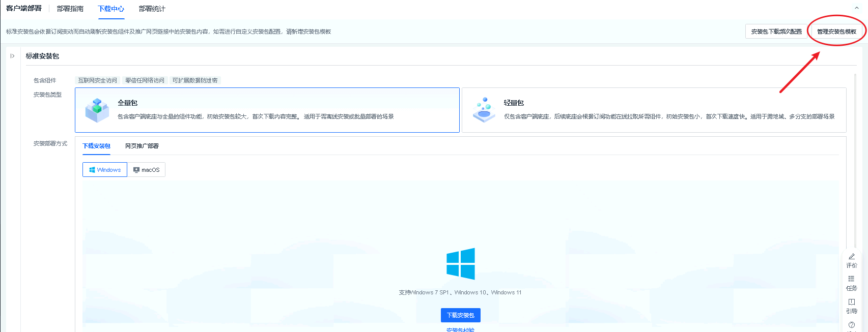This screenshot has height=332, width=868.
Task: Click the 可扩展数据防泄密 component tag
Action: [195, 80]
